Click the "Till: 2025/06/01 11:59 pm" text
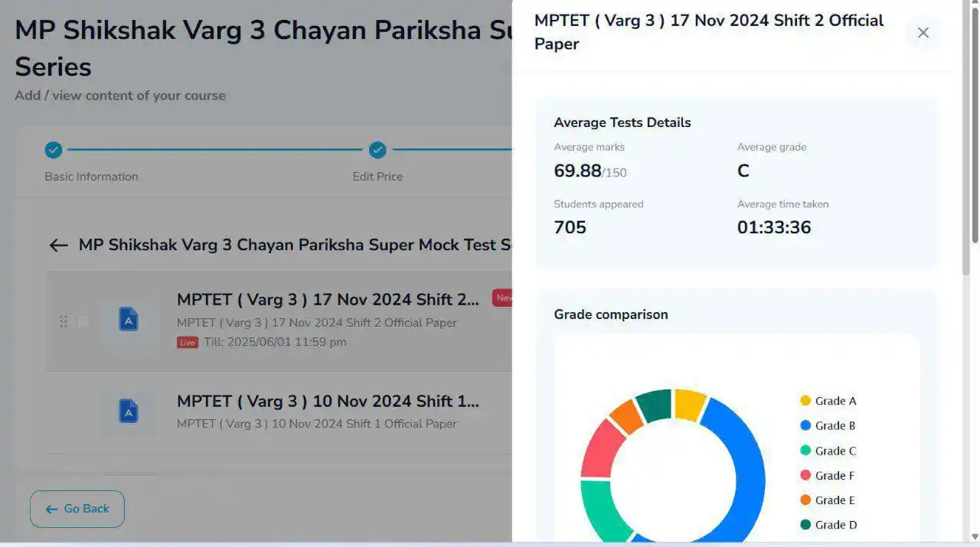Screen dimensions: 980x547 [275, 342]
